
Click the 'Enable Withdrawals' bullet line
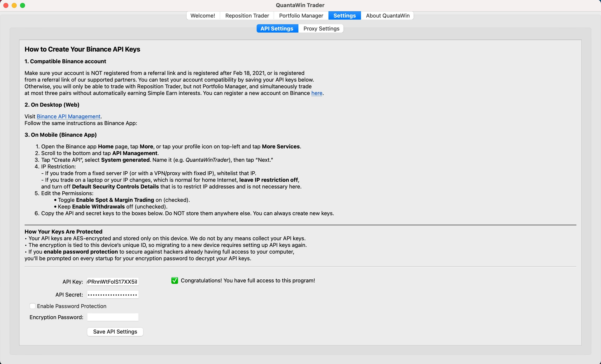pos(110,207)
